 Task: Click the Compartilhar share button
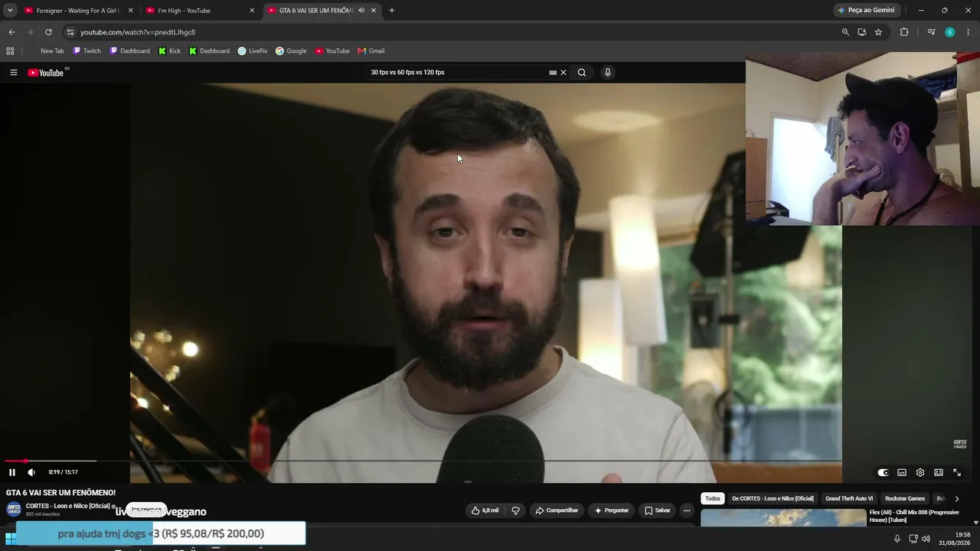click(557, 510)
